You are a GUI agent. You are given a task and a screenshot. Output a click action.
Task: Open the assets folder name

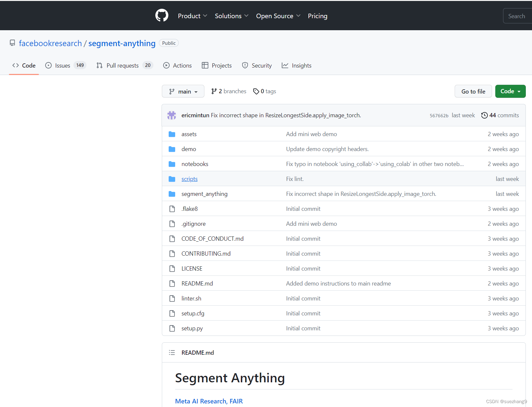pos(189,134)
